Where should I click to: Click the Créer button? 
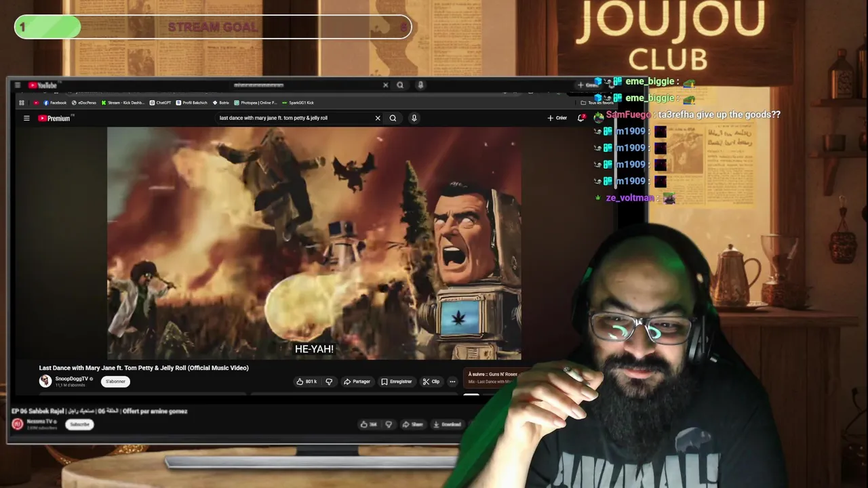557,118
